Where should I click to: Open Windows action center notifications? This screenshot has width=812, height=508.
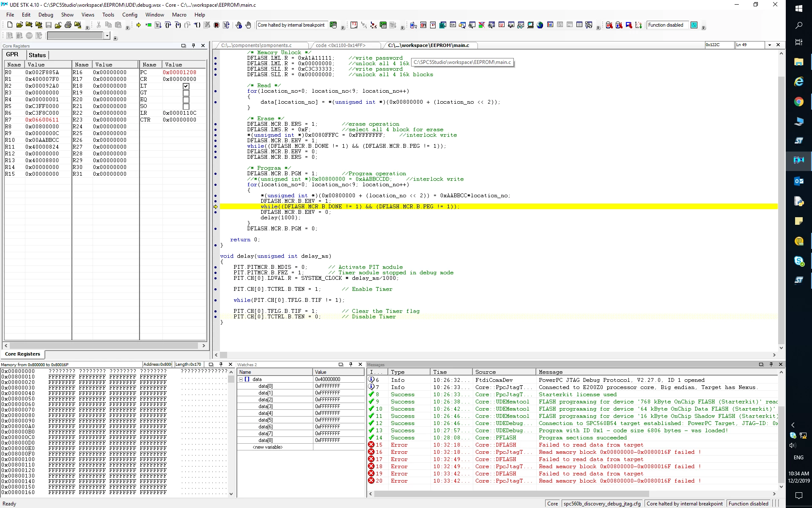798,495
